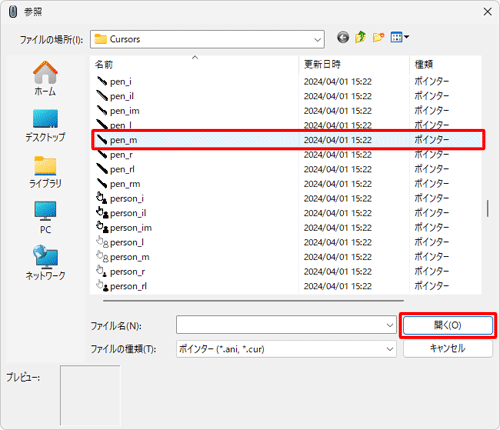The width and height of the screenshot is (500, 430).
Task: Close the 参照 dialog
Action: pos(487,12)
